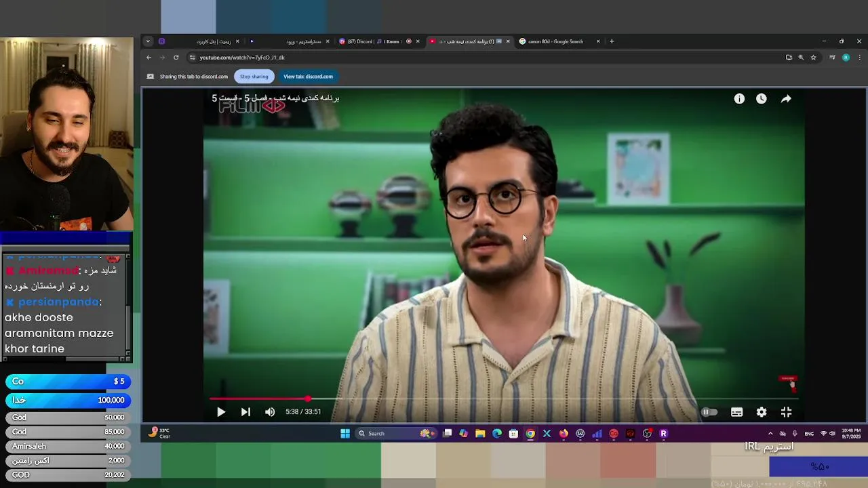View site information icon in address bar
Image resolution: width=868 pixels, height=488 pixels.
click(192, 58)
